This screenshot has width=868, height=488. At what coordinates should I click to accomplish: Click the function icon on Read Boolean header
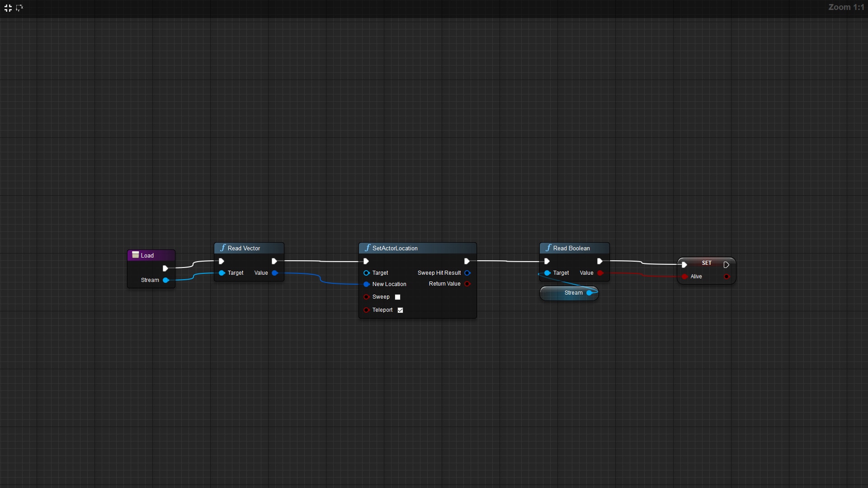point(548,248)
